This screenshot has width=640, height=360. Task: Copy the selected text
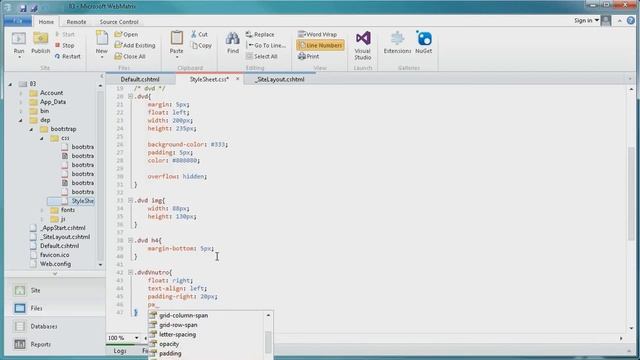tap(202, 45)
